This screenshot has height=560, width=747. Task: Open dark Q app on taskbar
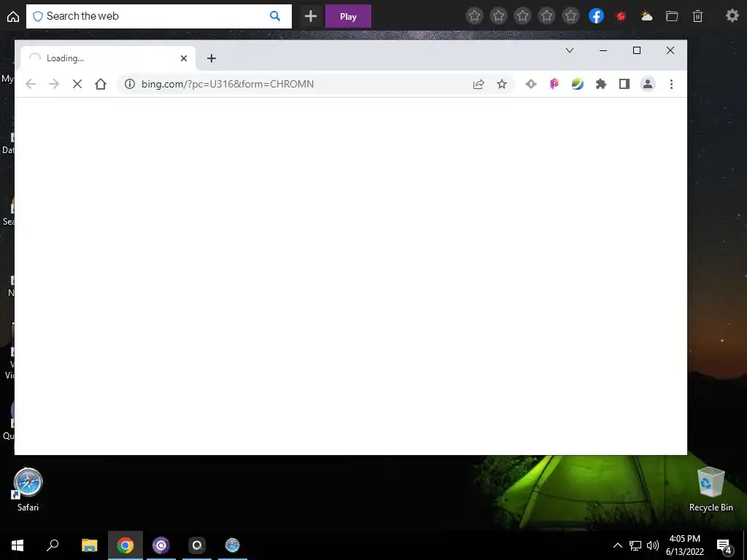pyautogui.click(x=197, y=545)
